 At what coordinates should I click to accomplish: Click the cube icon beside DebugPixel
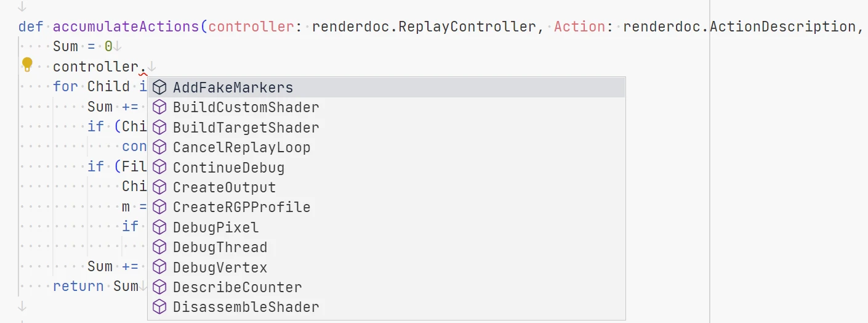[x=159, y=227]
